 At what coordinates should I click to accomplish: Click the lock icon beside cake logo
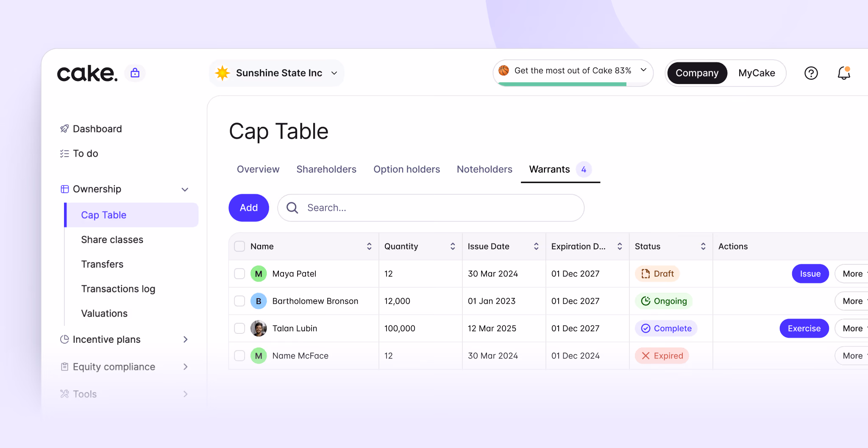point(135,73)
